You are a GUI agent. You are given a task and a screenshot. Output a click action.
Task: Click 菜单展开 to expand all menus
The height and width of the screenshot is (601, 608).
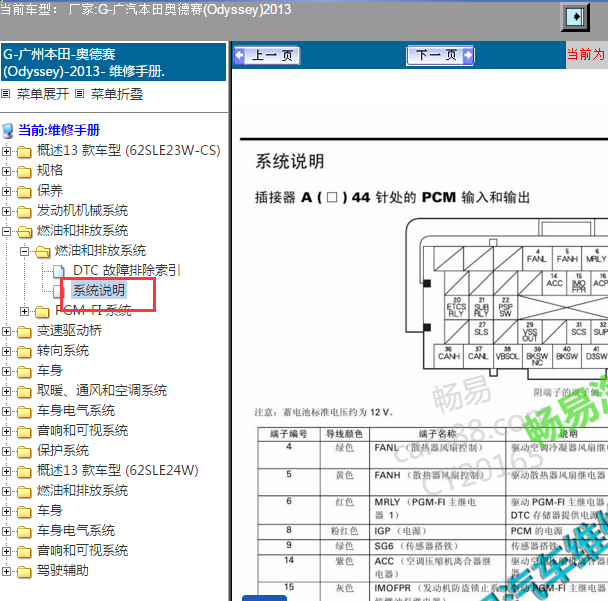[x=43, y=94]
